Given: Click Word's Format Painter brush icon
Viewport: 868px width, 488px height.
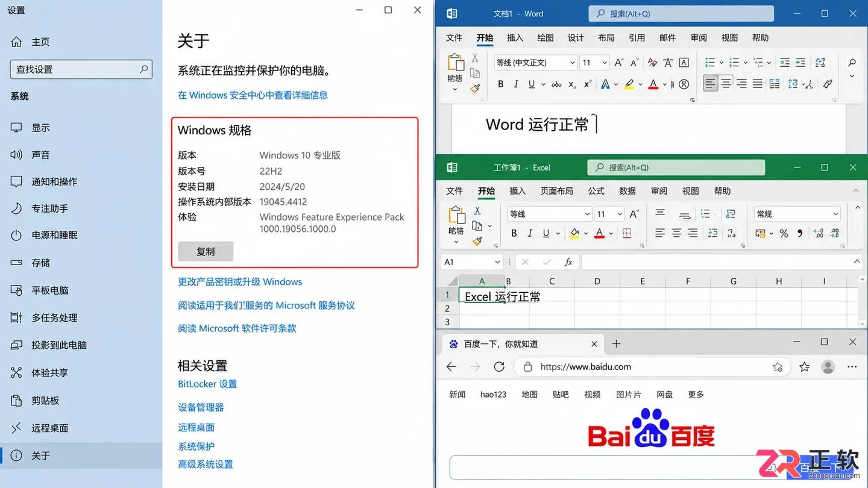Looking at the screenshot, I should click(475, 89).
